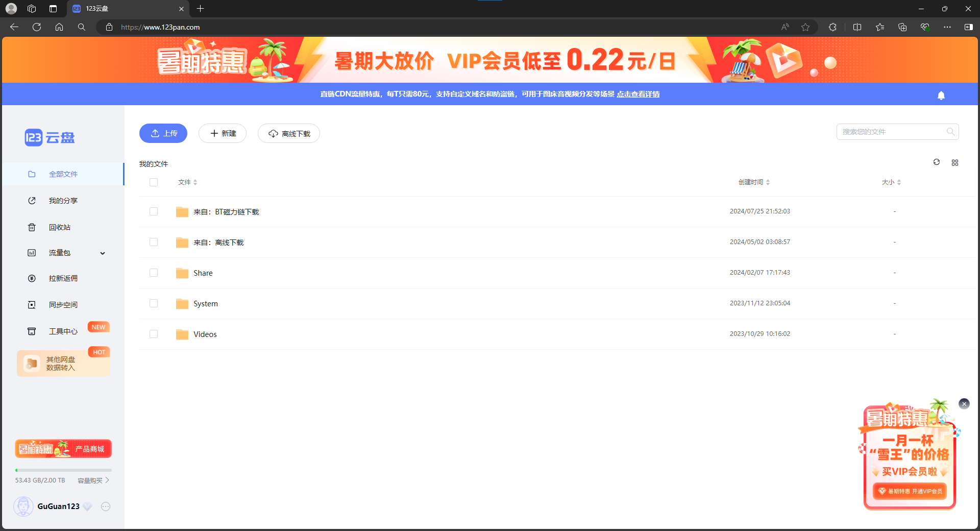The width and height of the screenshot is (980, 531).
Task: Click the storage usage progress bar
Action: 63,470
